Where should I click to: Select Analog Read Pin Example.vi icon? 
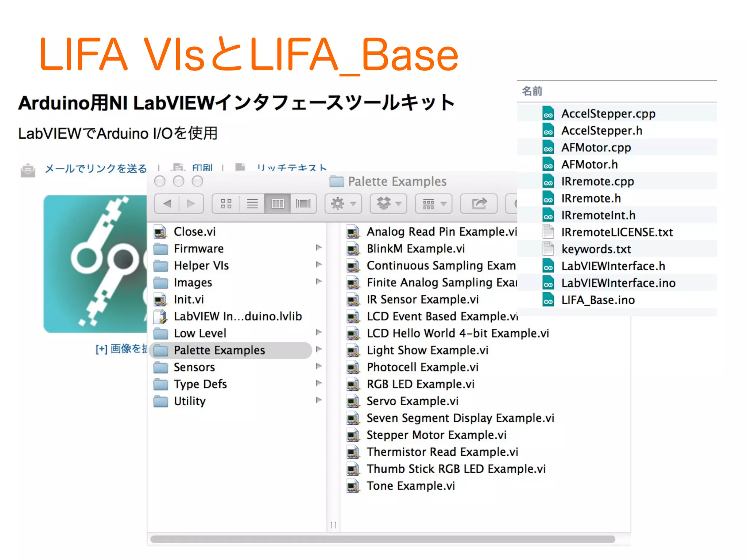[x=353, y=232]
